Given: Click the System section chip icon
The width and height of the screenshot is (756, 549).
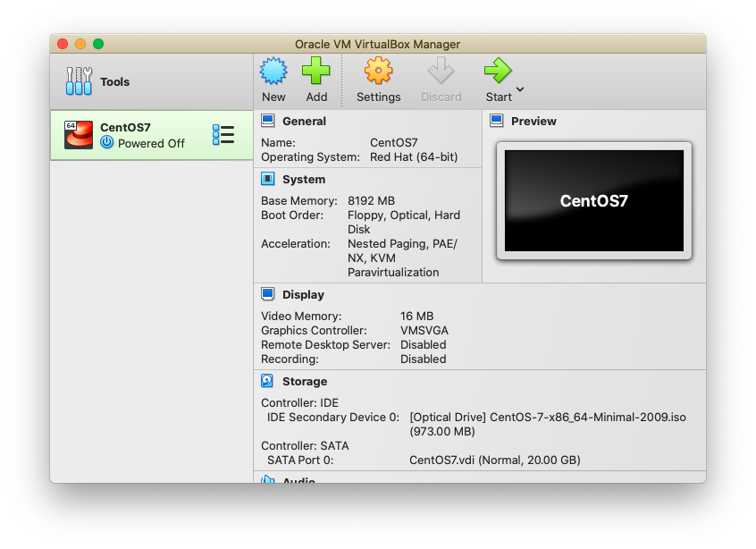Looking at the screenshot, I should 267,179.
